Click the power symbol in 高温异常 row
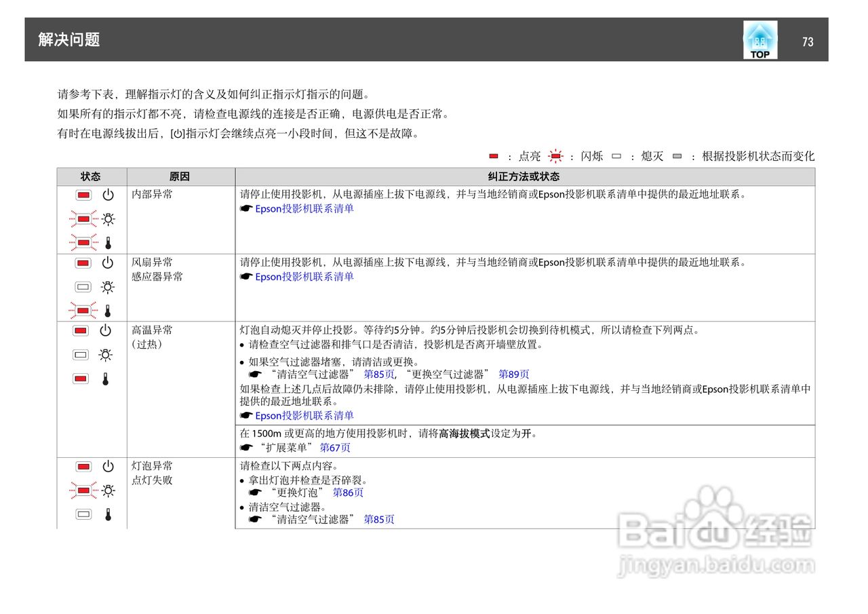 [105, 330]
